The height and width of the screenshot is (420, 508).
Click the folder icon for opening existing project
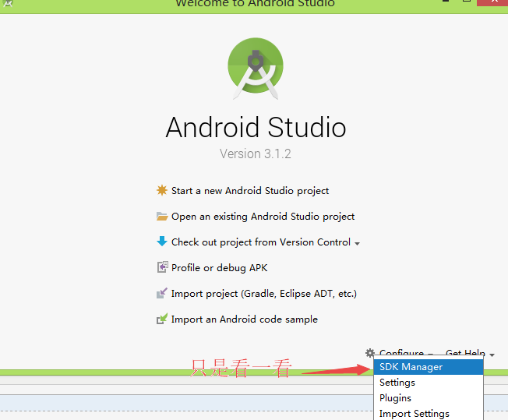(x=161, y=216)
